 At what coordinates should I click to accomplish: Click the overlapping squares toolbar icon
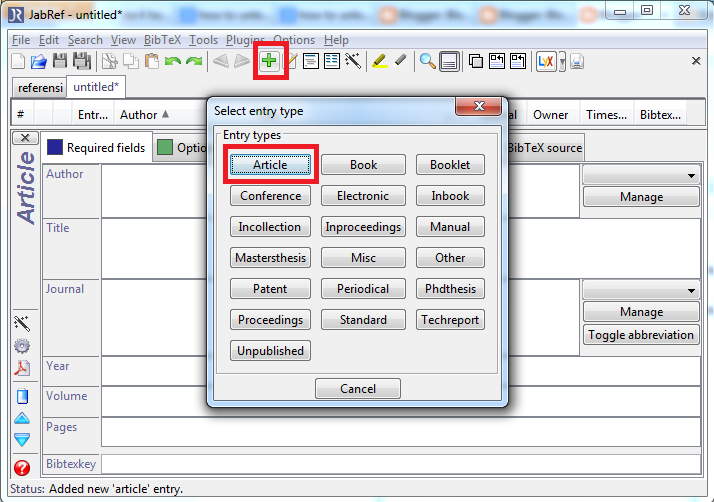(476, 61)
